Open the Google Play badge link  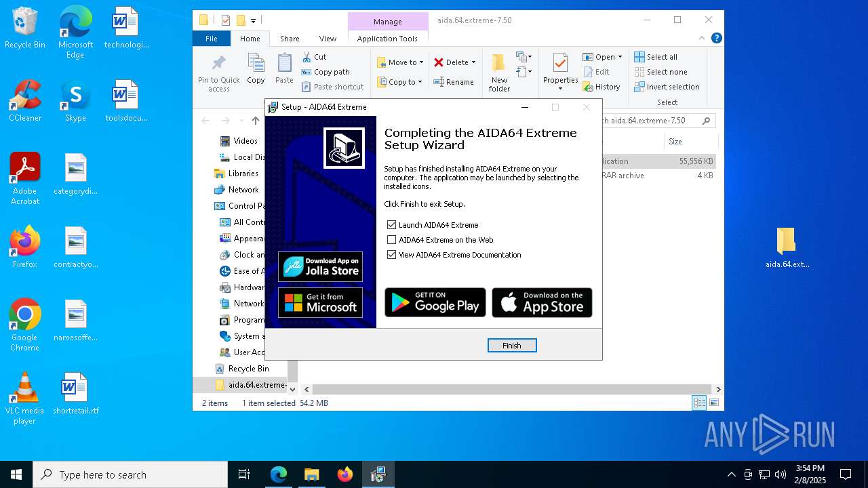tap(435, 302)
